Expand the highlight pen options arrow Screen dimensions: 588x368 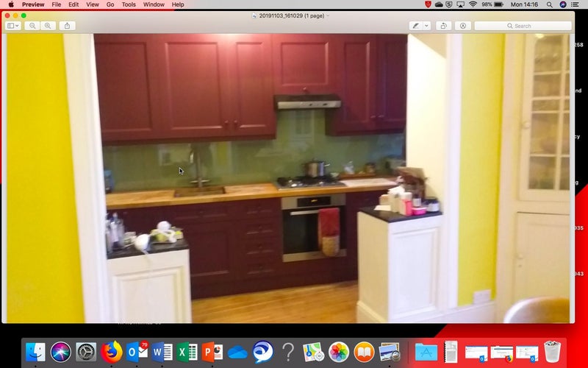[x=426, y=26]
